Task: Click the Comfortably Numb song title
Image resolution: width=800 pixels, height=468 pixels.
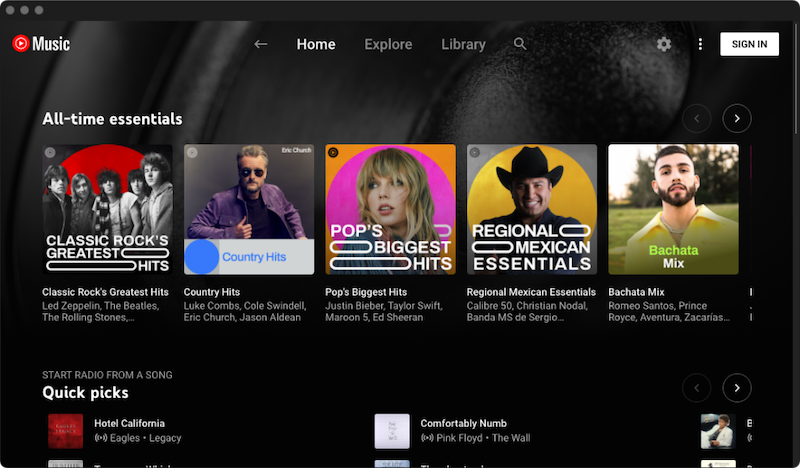Action: pyautogui.click(x=463, y=423)
